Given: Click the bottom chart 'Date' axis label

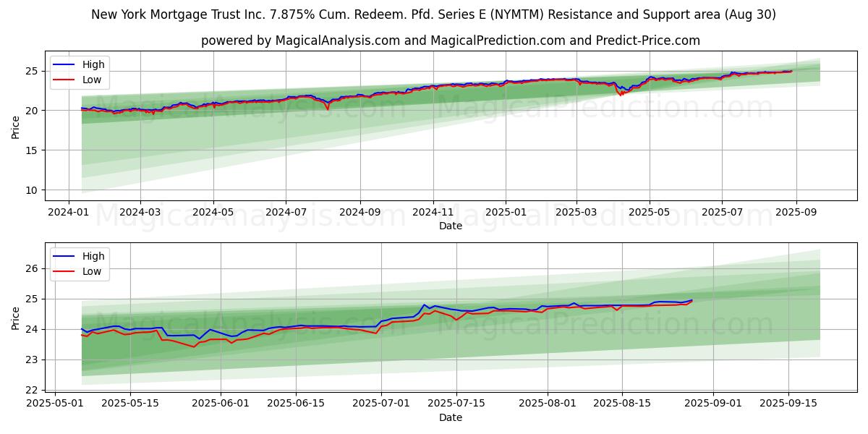Looking at the screenshot, I should pyautogui.click(x=451, y=417).
